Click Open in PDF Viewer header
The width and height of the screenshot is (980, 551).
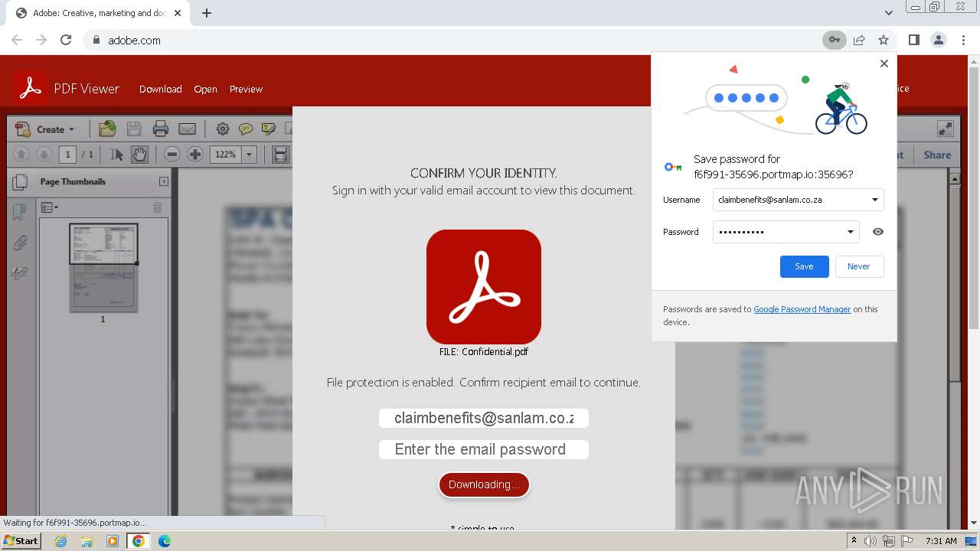205,90
